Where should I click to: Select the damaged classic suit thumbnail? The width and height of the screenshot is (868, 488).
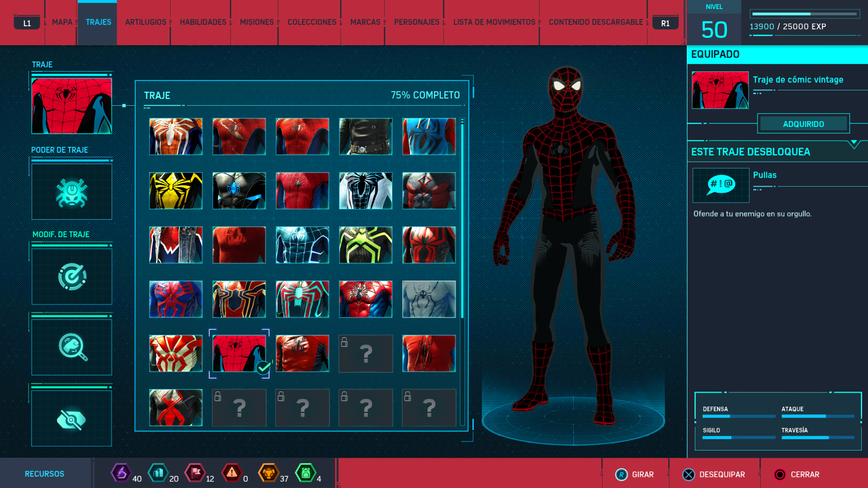pyautogui.click(x=239, y=136)
